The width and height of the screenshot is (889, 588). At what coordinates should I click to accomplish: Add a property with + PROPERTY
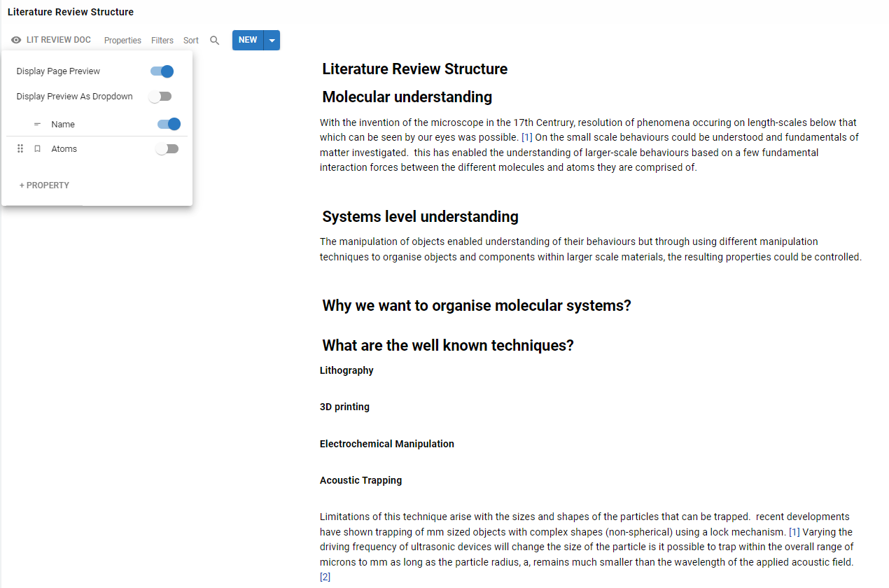coord(44,185)
